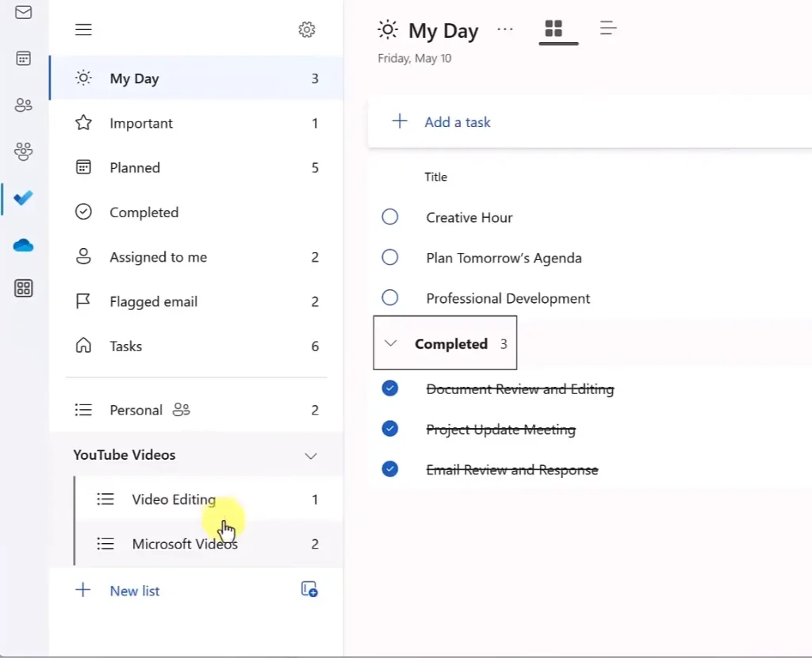Click the new group icon beside New list

(x=309, y=589)
